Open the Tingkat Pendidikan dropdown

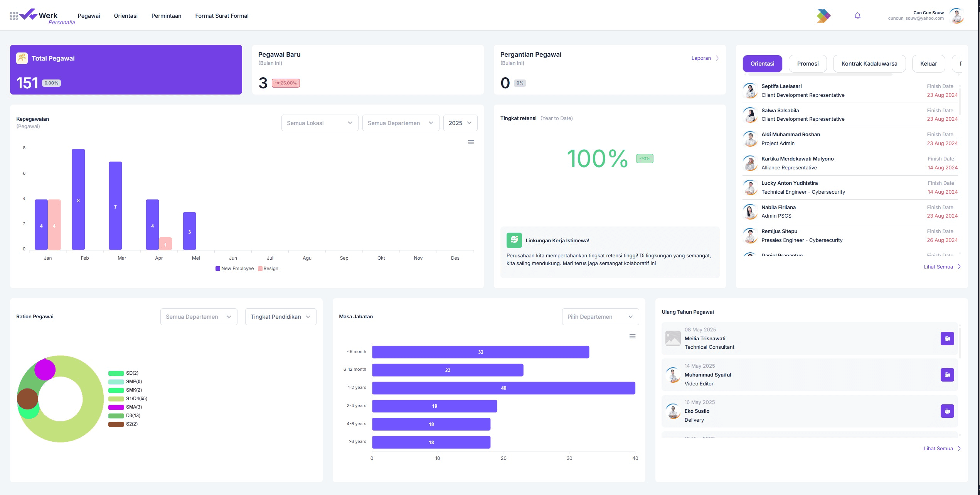(x=281, y=317)
